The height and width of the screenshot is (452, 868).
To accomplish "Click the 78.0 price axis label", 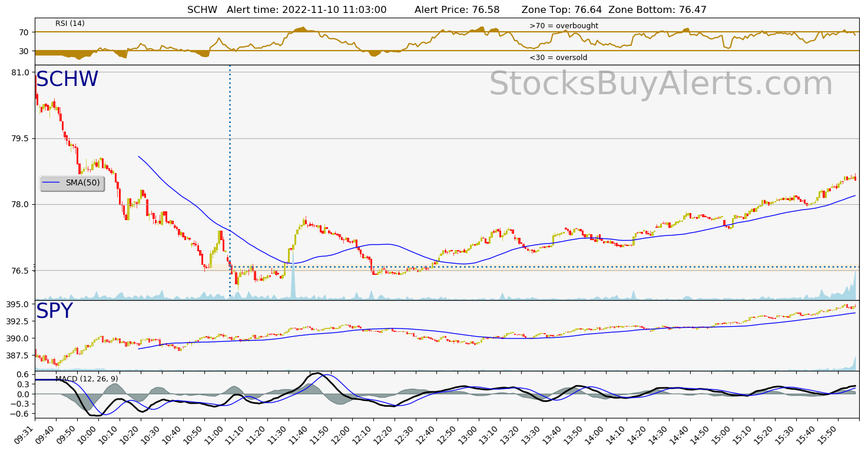I will (x=20, y=205).
